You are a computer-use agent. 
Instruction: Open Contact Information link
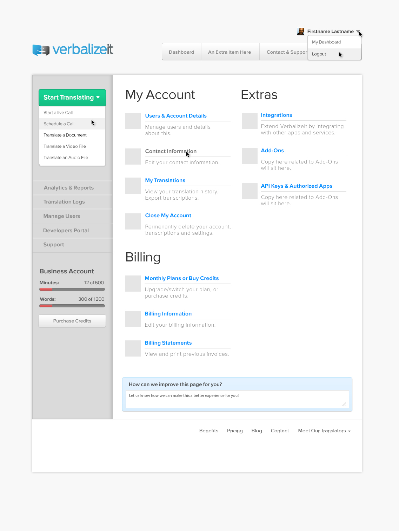(171, 151)
